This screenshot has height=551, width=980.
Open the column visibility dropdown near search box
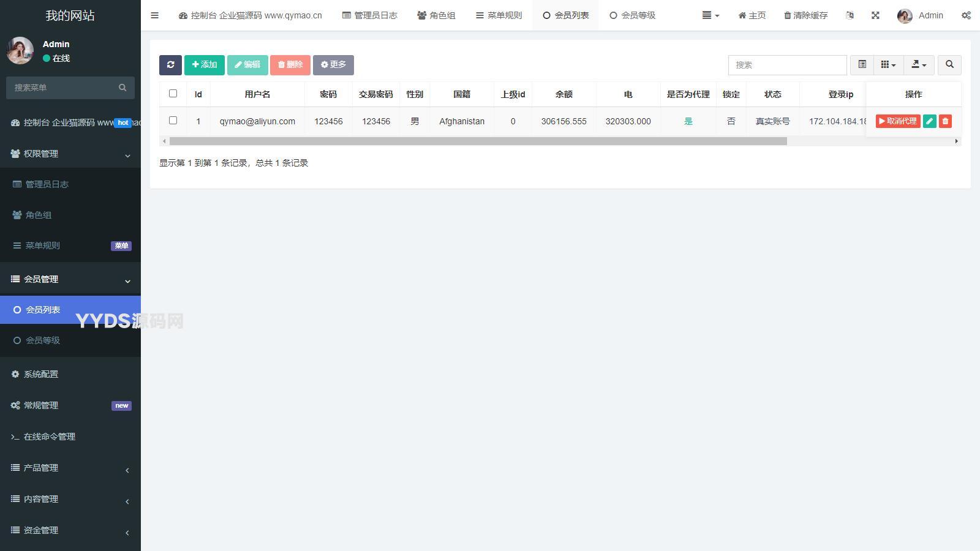point(888,65)
